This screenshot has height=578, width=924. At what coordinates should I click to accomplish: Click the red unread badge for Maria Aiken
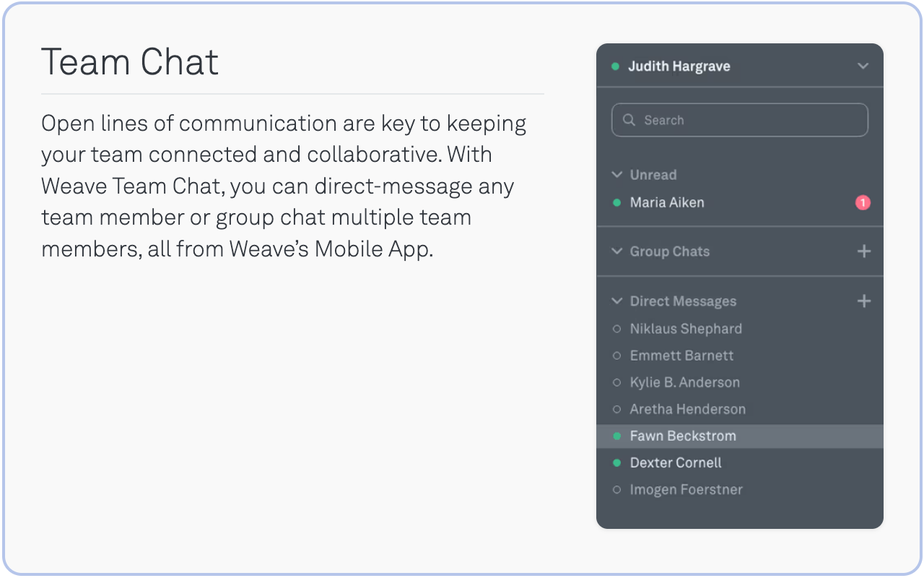(x=863, y=203)
